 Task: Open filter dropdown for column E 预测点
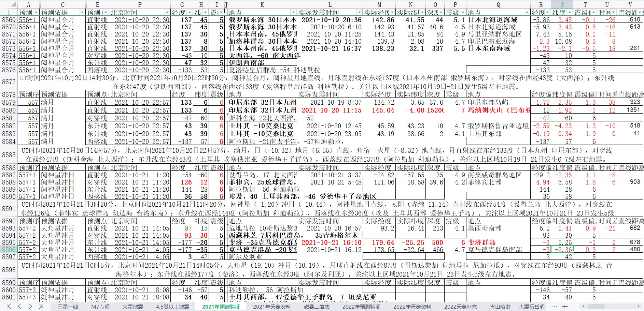106,13
